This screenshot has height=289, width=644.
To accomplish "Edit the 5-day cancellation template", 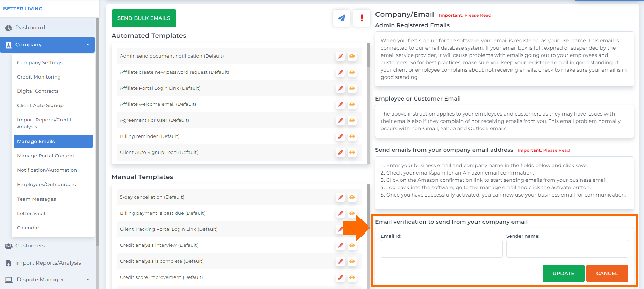I will pos(341,197).
